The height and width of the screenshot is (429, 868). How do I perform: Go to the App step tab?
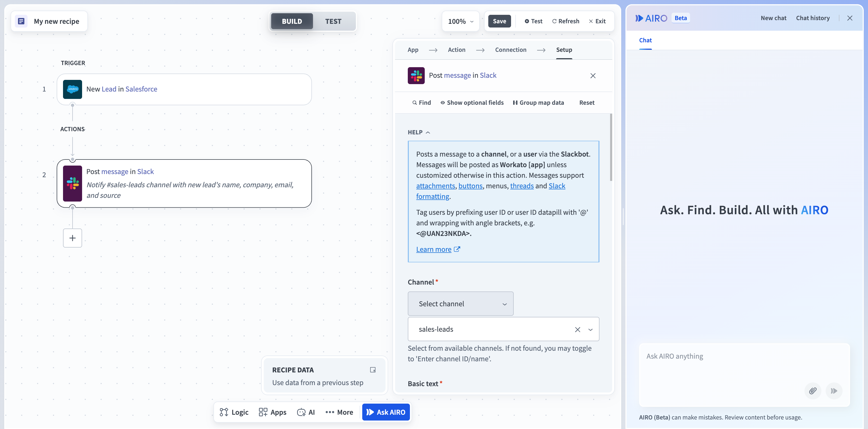pos(413,50)
